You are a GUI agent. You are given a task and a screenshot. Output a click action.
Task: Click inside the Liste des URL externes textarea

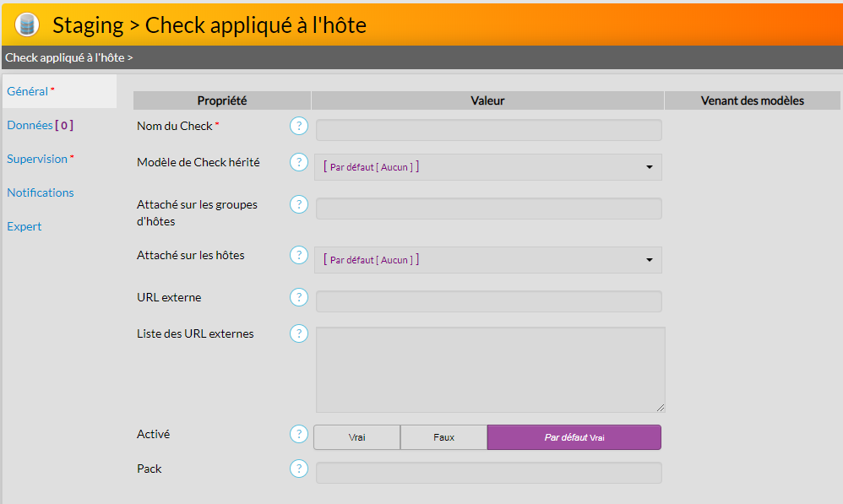pos(490,370)
